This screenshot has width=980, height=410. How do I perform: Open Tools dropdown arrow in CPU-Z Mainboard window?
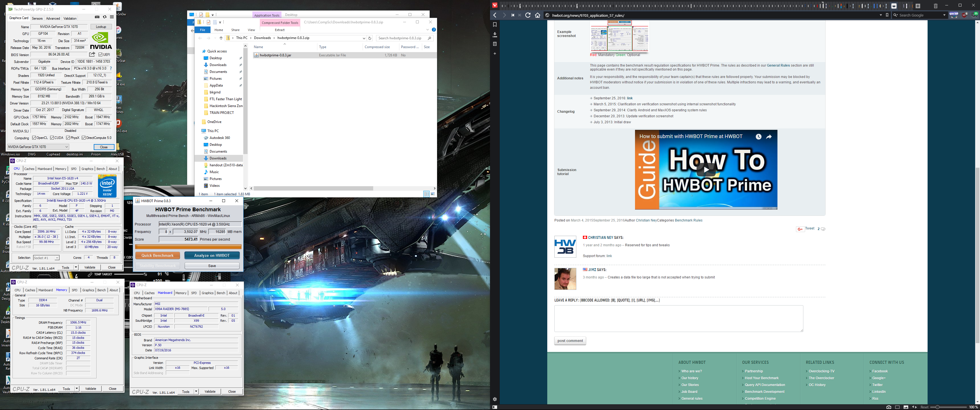(196, 392)
